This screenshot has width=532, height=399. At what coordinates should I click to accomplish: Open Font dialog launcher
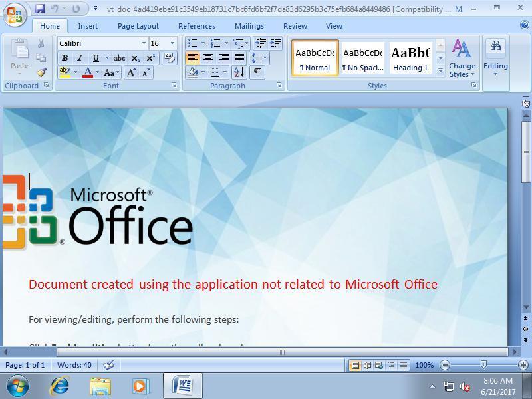pos(174,85)
